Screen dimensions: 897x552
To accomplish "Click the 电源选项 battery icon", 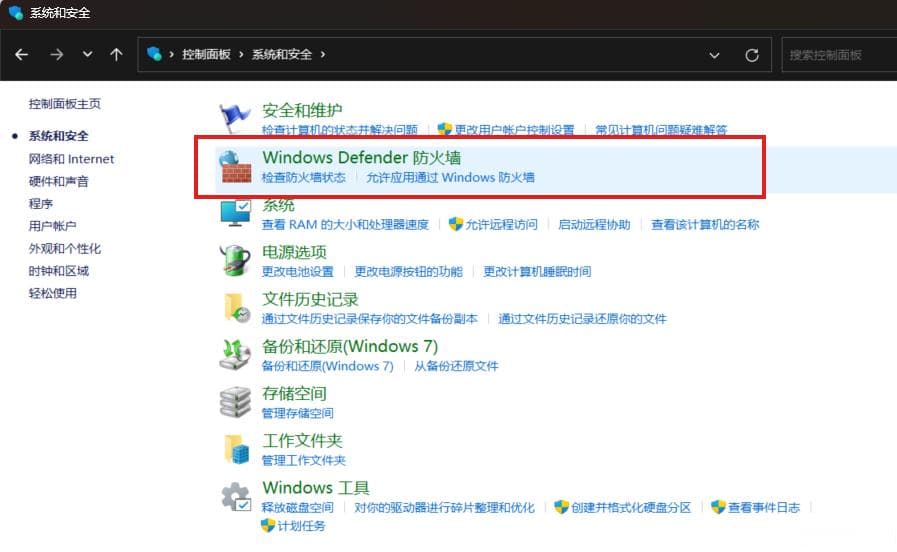I will point(235,260).
